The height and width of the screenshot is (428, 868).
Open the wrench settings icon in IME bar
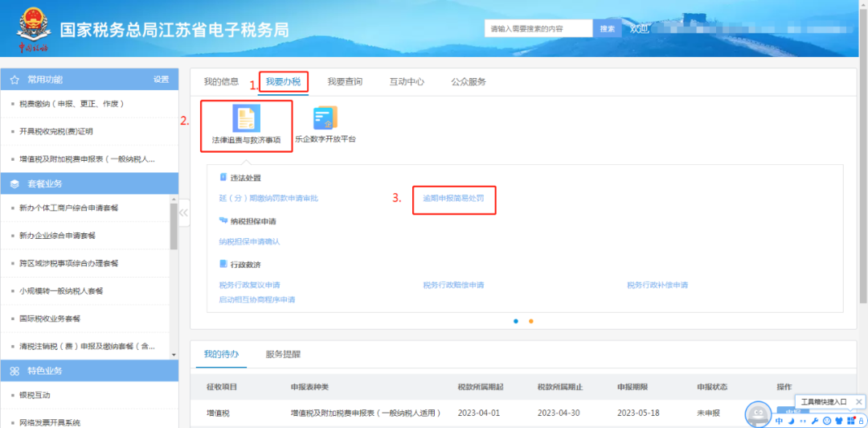[815, 421]
